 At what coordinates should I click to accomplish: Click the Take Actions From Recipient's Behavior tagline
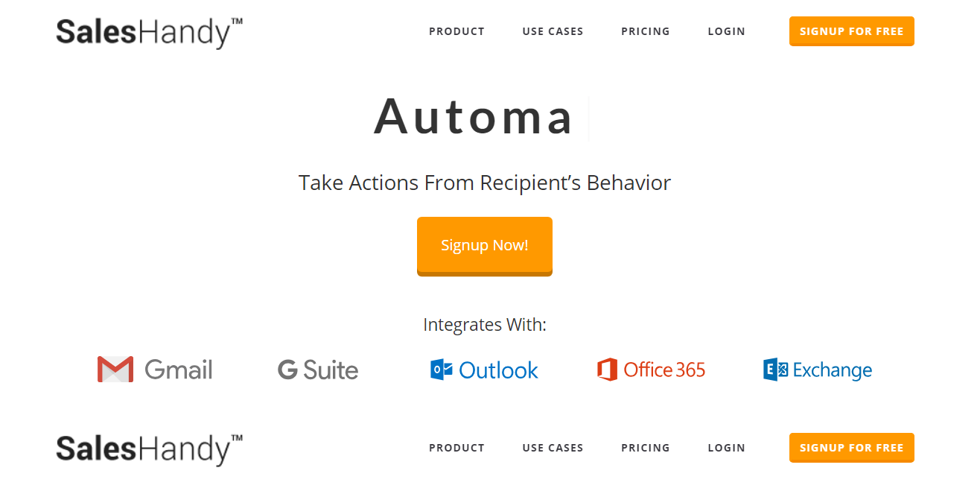coord(484,183)
